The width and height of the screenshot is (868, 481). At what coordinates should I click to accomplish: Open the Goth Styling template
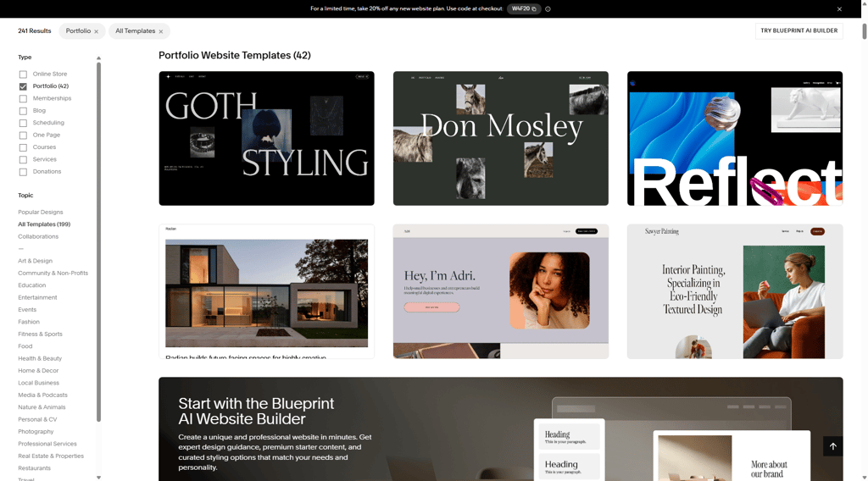point(266,138)
